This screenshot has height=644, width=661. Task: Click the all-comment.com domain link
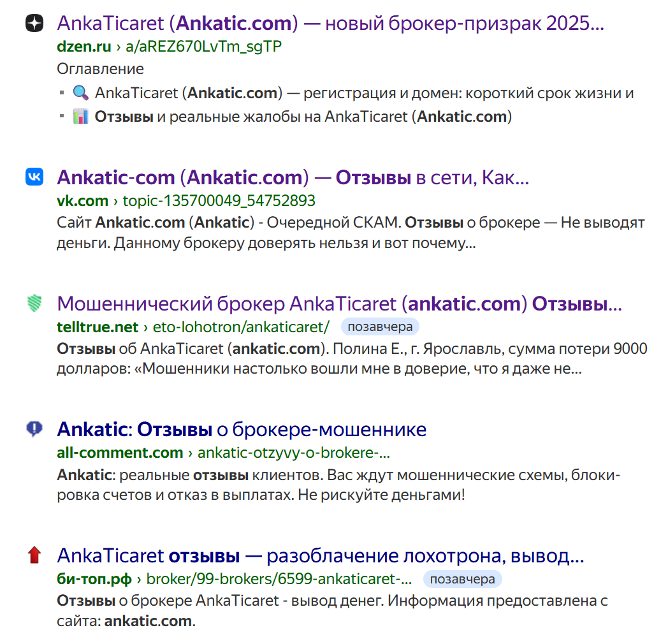coord(120,453)
